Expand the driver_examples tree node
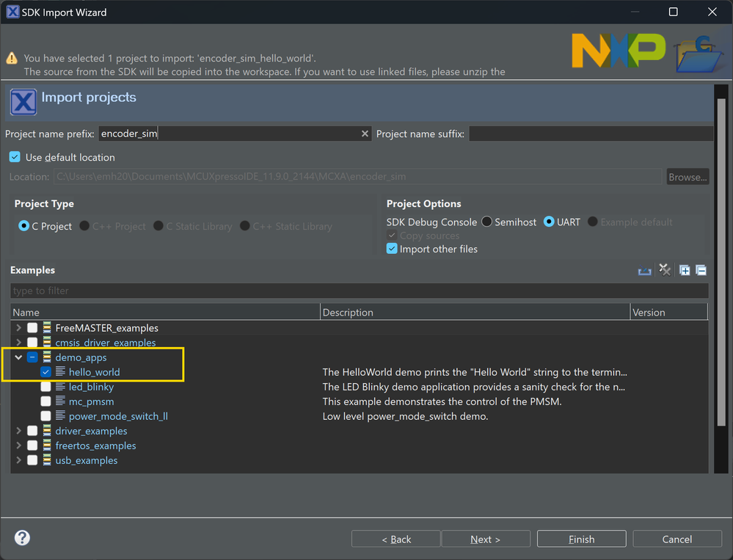Image resolution: width=733 pixels, height=560 pixels. [18, 431]
